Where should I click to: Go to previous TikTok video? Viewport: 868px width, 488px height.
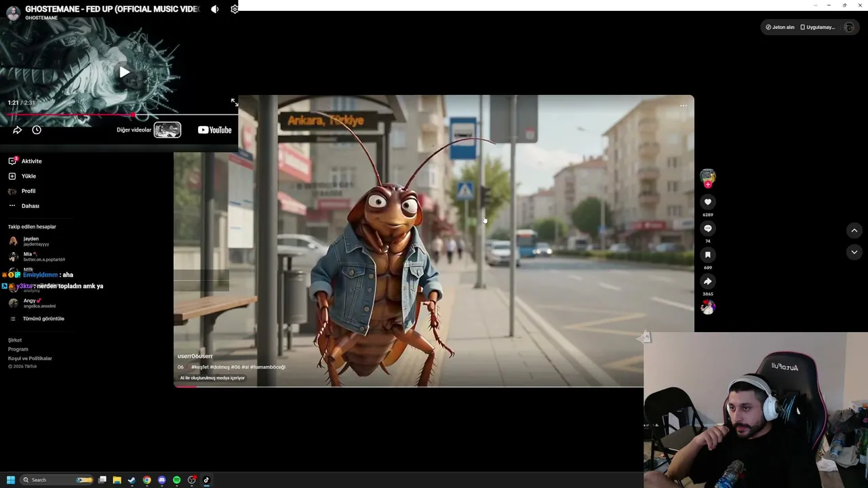(854, 230)
